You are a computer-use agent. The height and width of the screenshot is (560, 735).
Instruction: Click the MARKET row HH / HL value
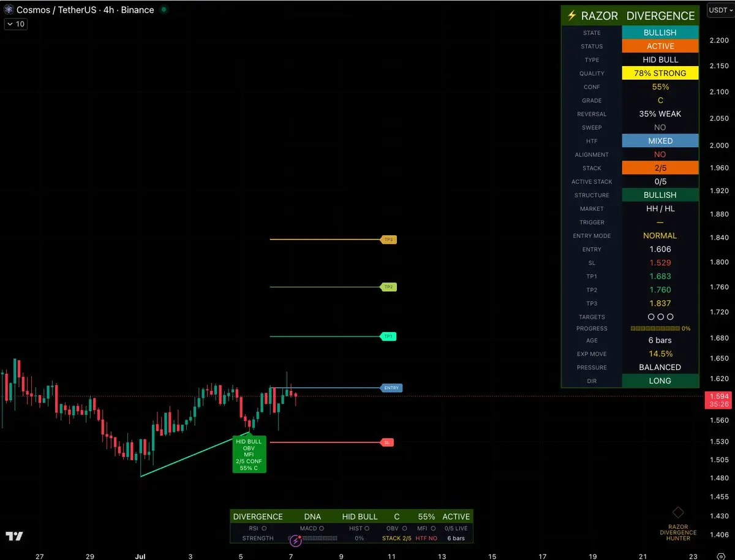pyautogui.click(x=660, y=208)
